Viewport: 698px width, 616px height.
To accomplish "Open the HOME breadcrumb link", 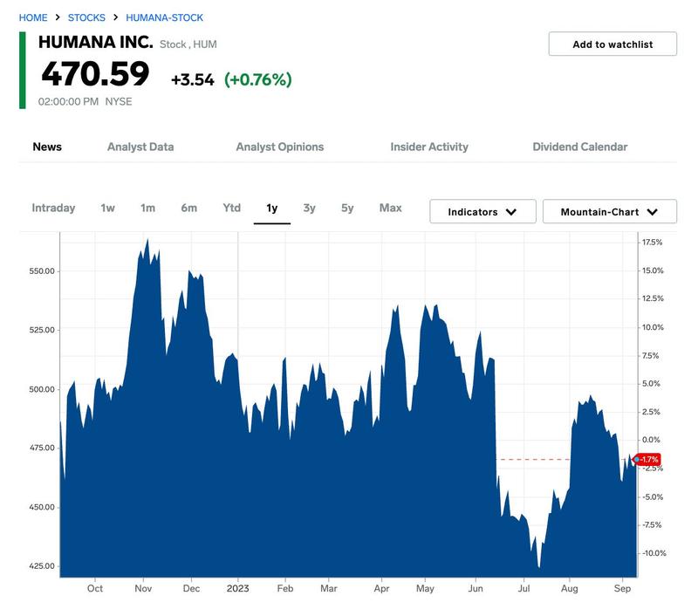I will point(33,17).
